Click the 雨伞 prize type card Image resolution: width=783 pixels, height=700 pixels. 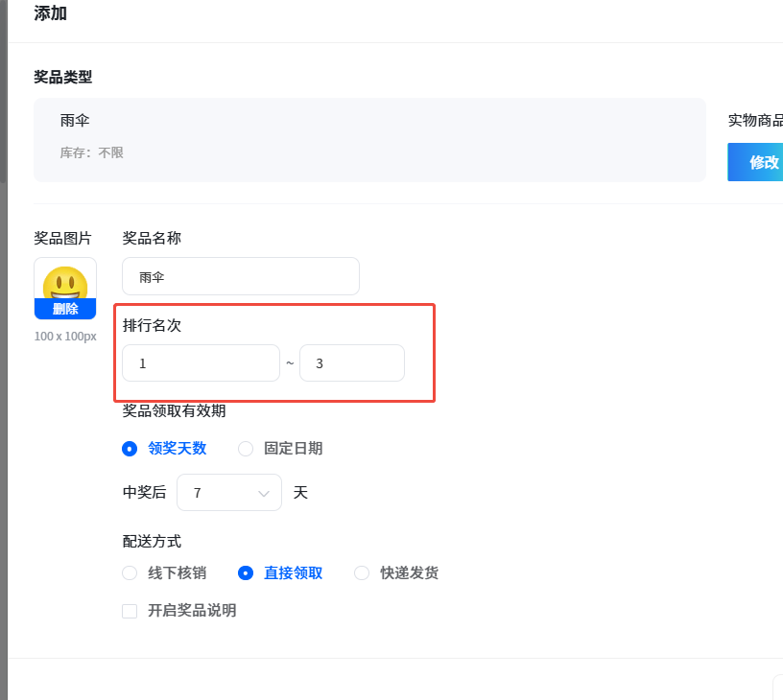pos(370,140)
